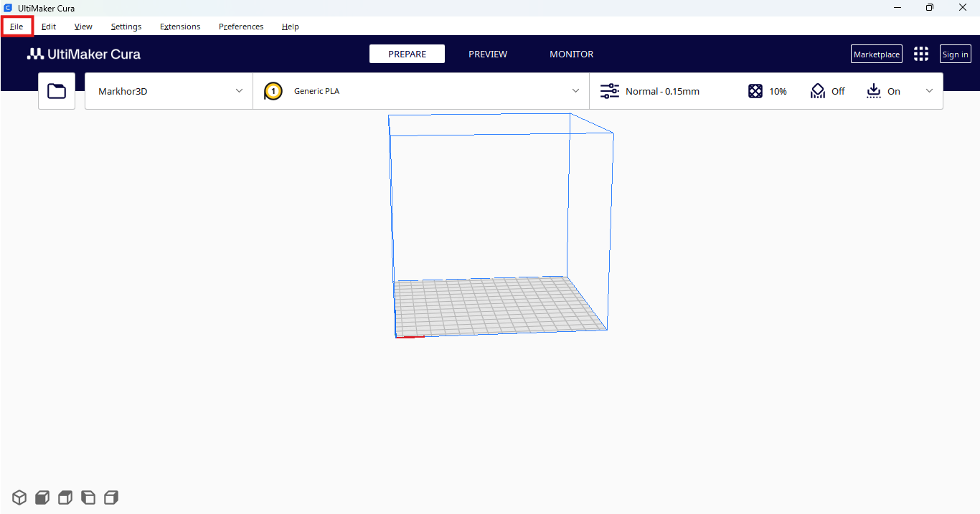Click the print settings sliders icon
Image resolution: width=980 pixels, height=514 pixels.
[610, 91]
